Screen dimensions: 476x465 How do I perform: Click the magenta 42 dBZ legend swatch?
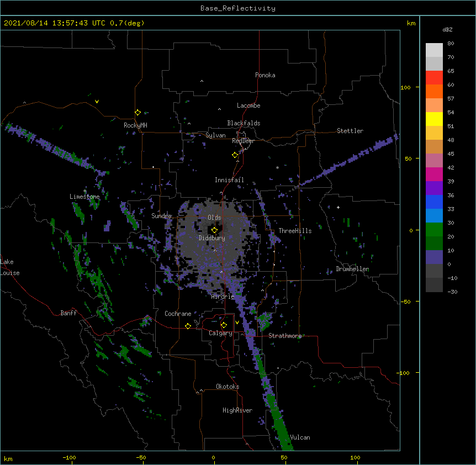[434, 174]
